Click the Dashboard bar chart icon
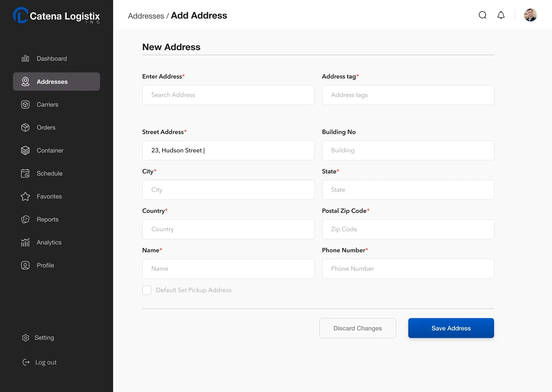The height and width of the screenshot is (392, 552). tap(25, 59)
